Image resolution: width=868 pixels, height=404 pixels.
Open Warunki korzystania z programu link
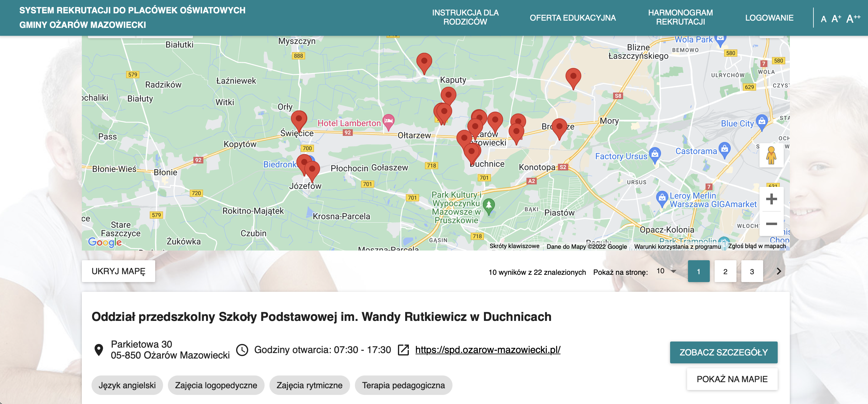point(677,247)
